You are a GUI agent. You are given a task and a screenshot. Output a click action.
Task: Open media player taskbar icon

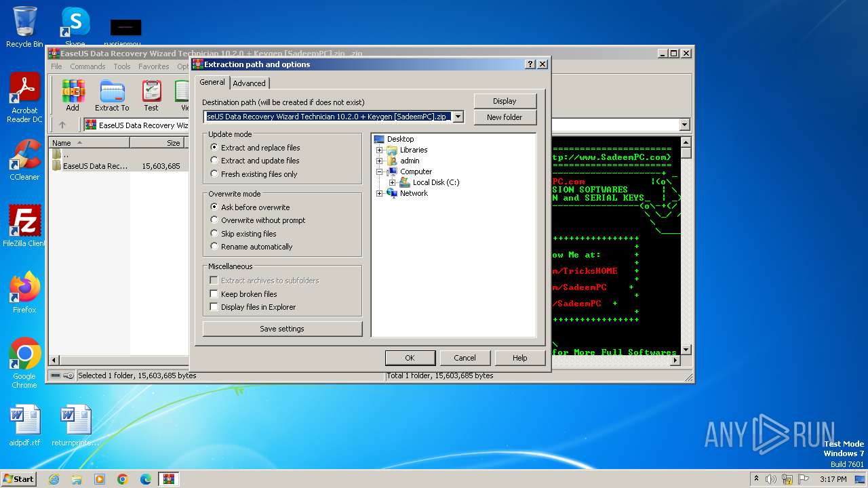click(x=100, y=479)
